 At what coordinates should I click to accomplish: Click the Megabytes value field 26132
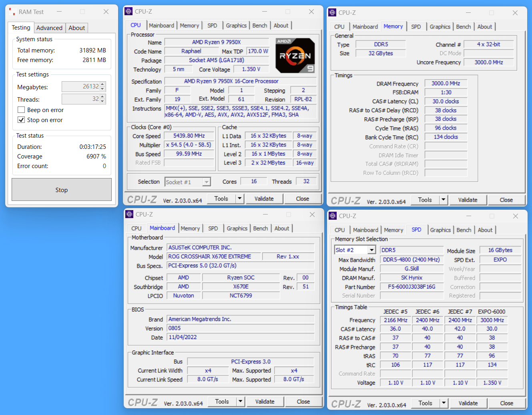pos(80,86)
